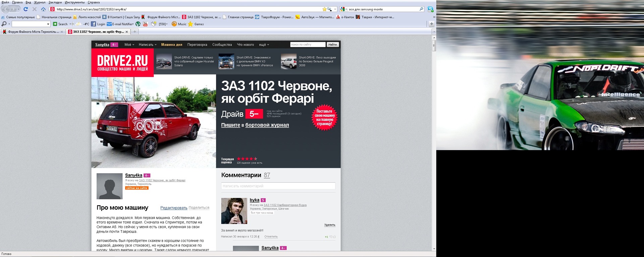Open the В Контакті bookmark
The width and height of the screenshot is (644, 257).
click(x=121, y=17)
